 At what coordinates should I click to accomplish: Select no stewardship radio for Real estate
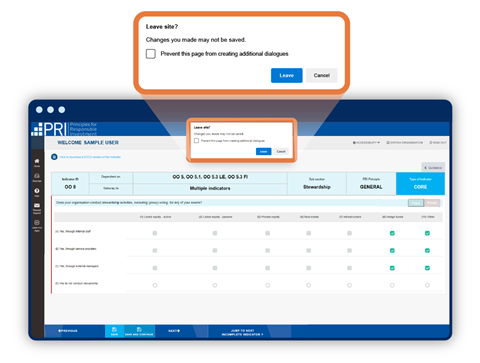pyautogui.click(x=309, y=285)
